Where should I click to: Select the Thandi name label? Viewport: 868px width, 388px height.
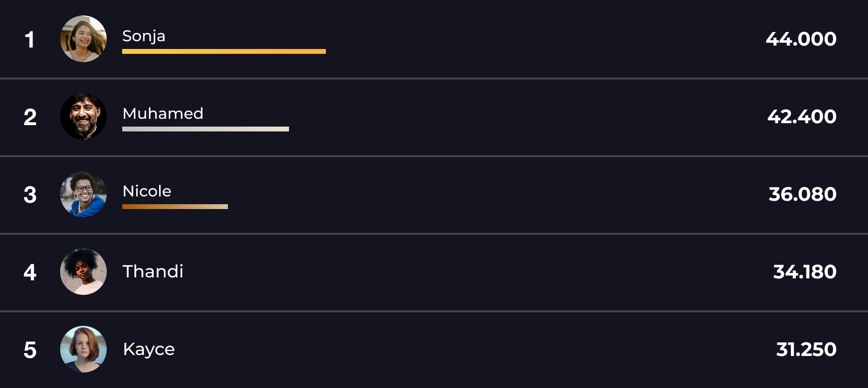tap(153, 272)
